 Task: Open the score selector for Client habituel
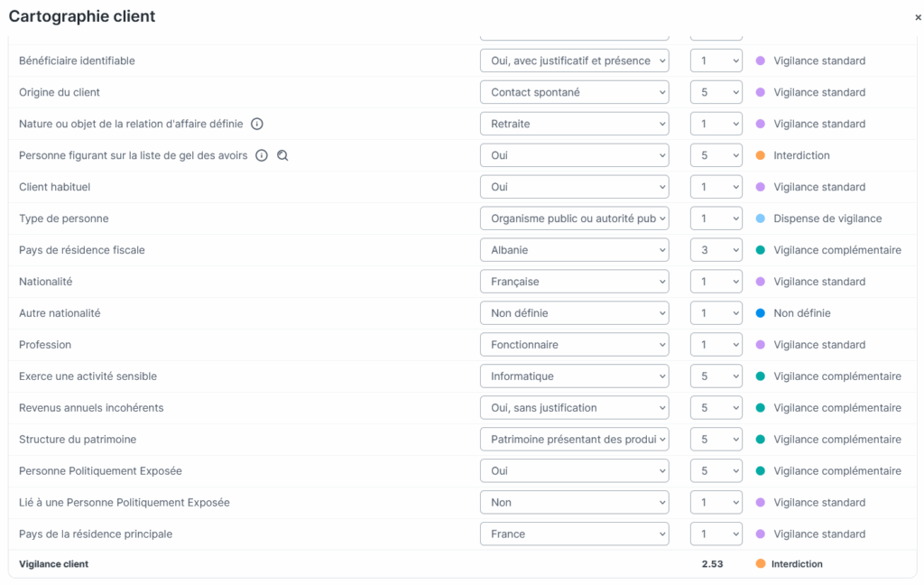pyautogui.click(x=716, y=187)
